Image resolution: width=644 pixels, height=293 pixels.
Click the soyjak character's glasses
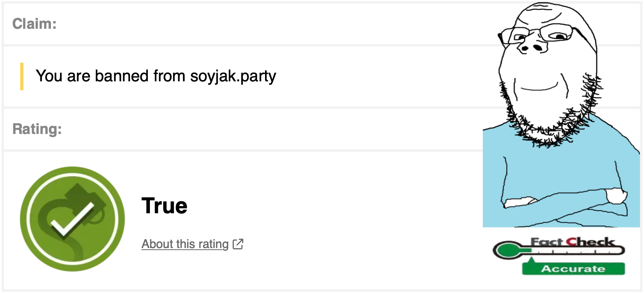[x=537, y=33]
